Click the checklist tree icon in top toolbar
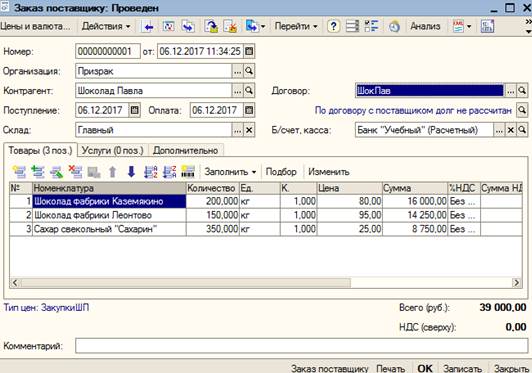 point(372,26)
